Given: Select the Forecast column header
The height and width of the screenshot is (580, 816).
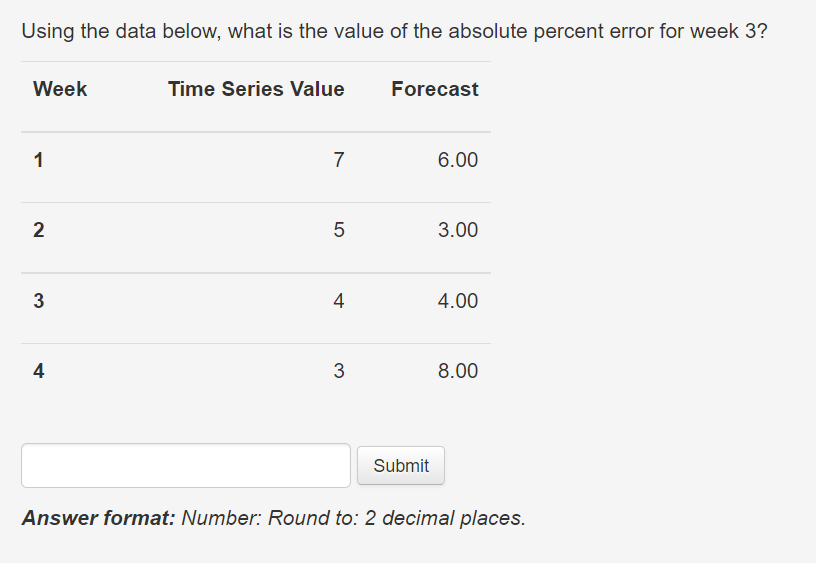Looking at the screenshot, I should coord(434,89).
